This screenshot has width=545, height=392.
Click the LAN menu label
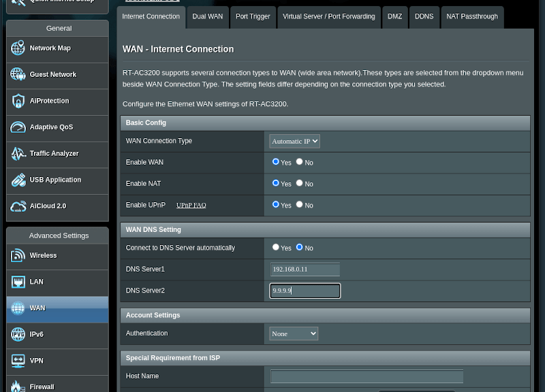click(37, 282)
